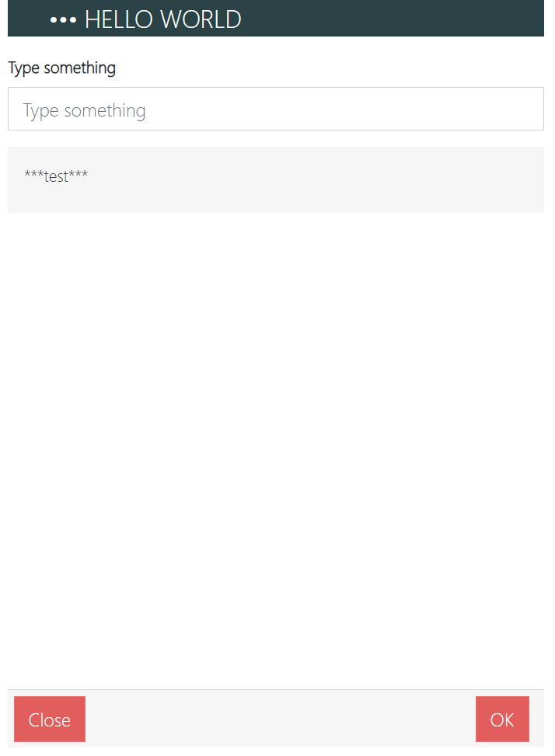Click the footer bar between Close and OK
555x756 pixels.
pyautogui.click(x=280, y=719)
